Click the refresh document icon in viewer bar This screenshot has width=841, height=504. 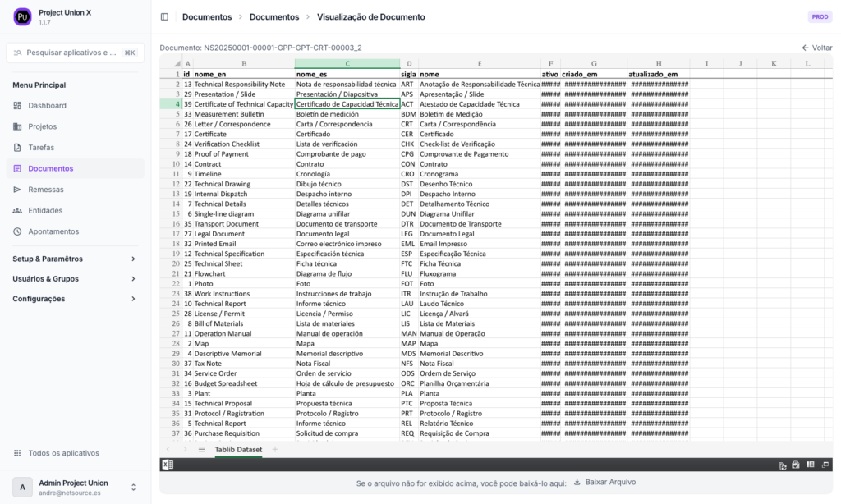(x=782, y=465)
